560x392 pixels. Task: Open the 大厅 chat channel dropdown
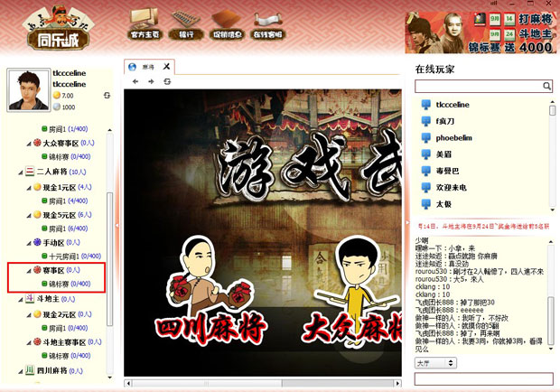435,363
